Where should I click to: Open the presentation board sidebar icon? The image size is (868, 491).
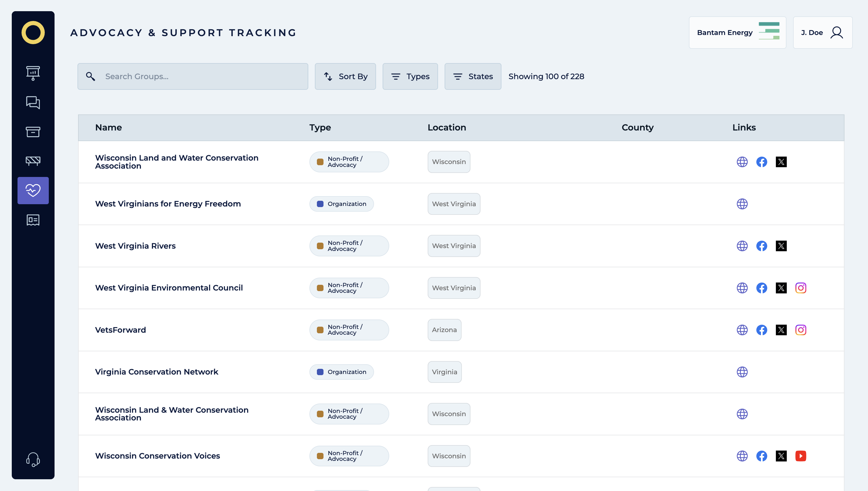click(x=33, y=73)
